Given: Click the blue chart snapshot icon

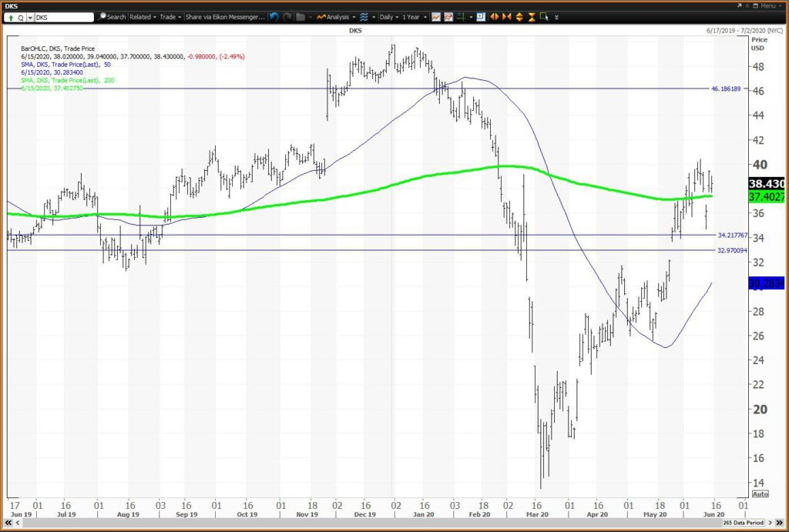Looking at the screenshot, I should pyautogui.click(x=481, y=17).
